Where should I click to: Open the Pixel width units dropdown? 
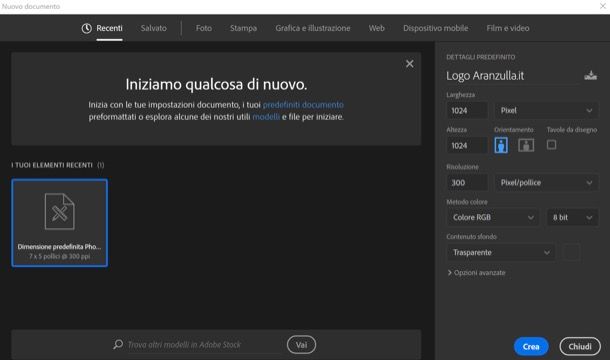click(x=546, y=111)
